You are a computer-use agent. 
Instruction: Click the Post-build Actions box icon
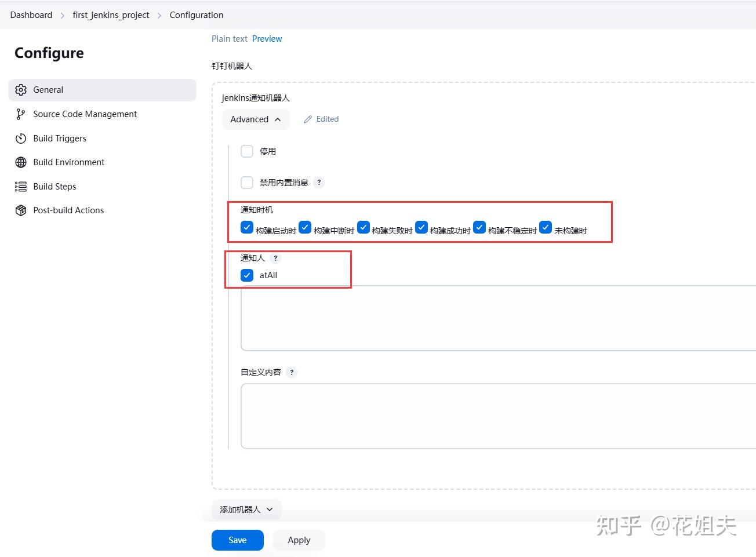[x=21, y=210]
